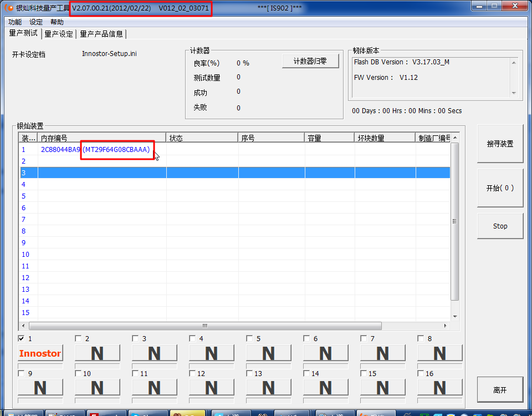Check port 5 checkbox
Image resolution: width=532 pixels, height=416 pixels.
click(249, 338)
